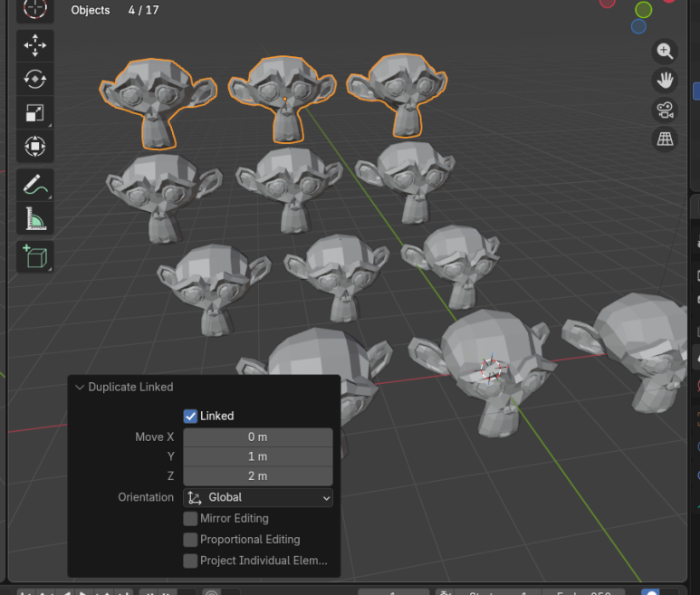Toggle the camera view button
The width and height of the screenshot is (700, 595).
coord(665,110)
